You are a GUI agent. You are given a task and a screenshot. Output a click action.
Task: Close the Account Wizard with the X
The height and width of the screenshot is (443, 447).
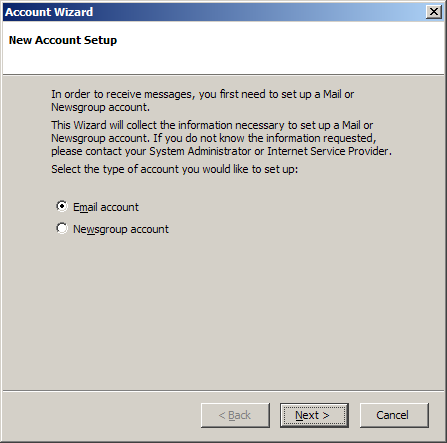434,12
